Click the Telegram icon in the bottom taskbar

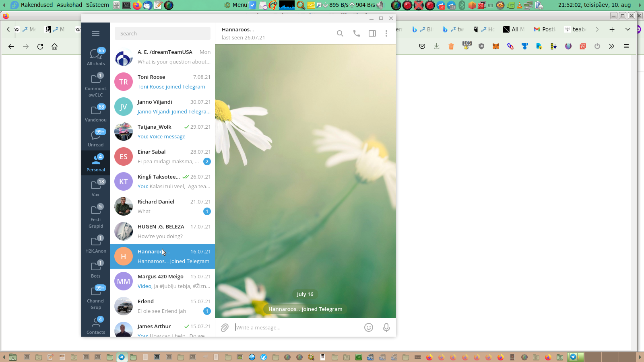pos(122,357)
